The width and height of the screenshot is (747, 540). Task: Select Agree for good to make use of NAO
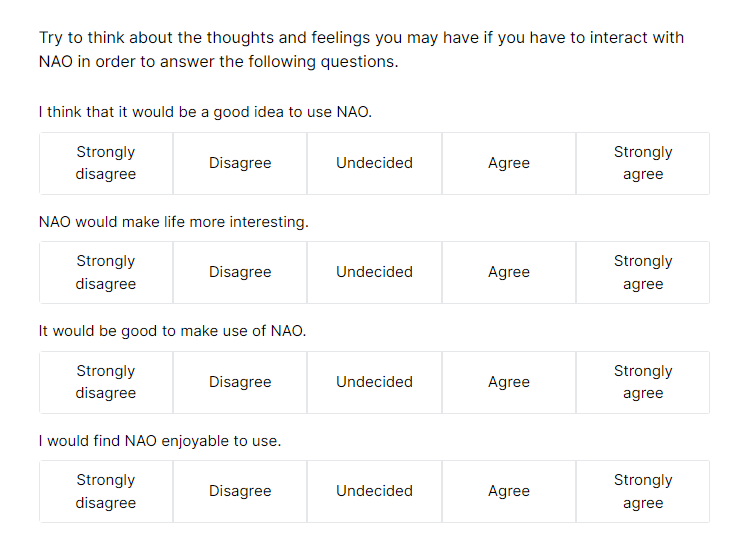[x=509, y=382]
